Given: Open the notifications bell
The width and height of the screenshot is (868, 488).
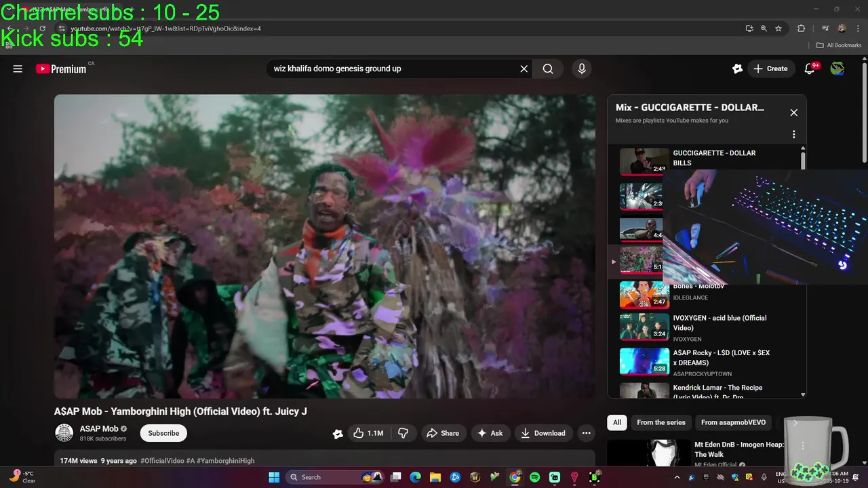Looking at the screenshot, I should coord(809,68).
